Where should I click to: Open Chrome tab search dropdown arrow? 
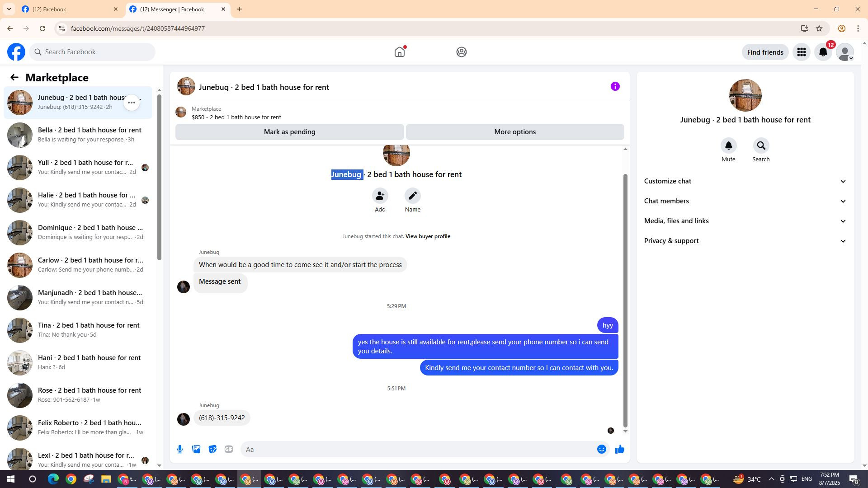coord(9,9)
